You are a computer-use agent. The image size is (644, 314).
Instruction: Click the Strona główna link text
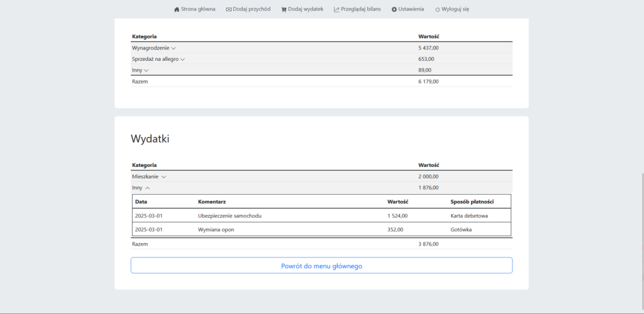point(198,9)
